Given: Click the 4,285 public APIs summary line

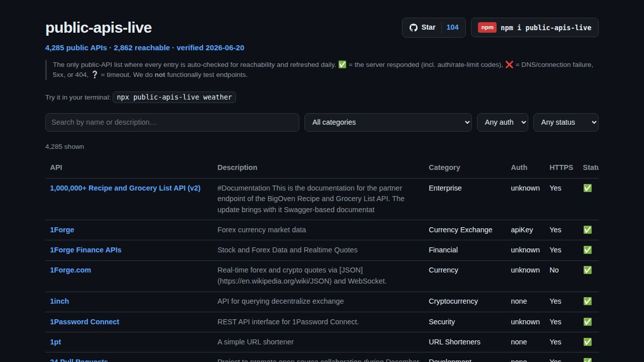Looking at the screenshot, I should (x=145, y=48).
